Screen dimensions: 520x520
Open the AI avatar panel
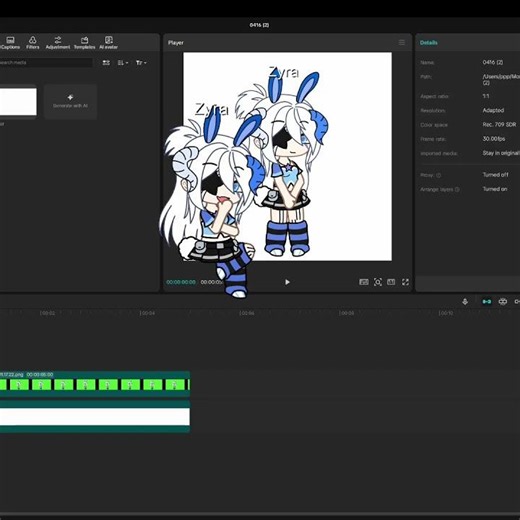point(109,43)
